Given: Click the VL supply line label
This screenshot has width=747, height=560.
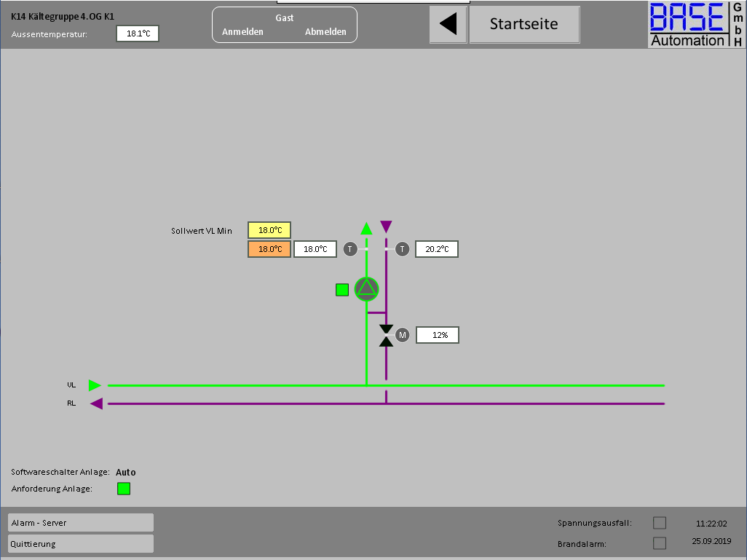Looking at the screenshot, I should 71,384.
